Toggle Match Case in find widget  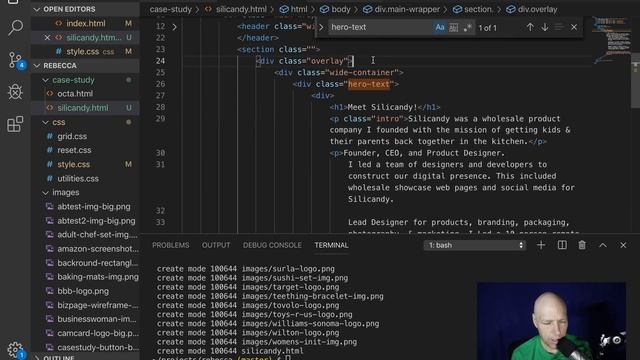click(x=440, y=27)
